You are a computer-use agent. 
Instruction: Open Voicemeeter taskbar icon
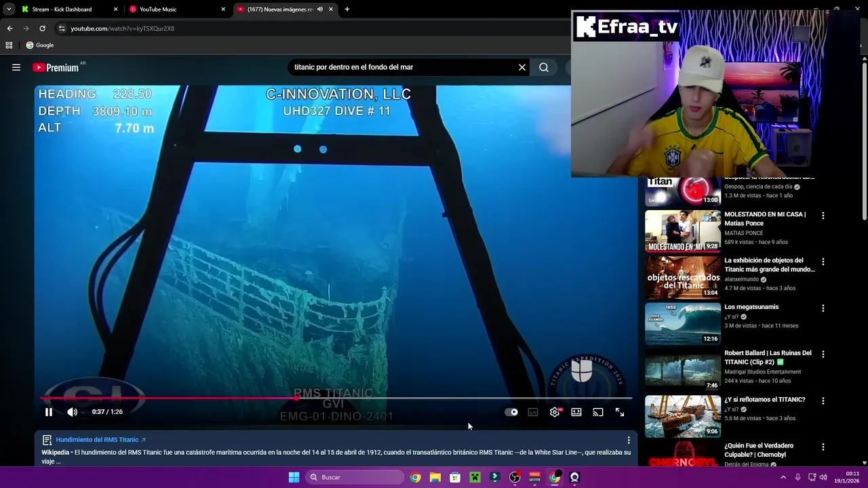coord(534,477)
